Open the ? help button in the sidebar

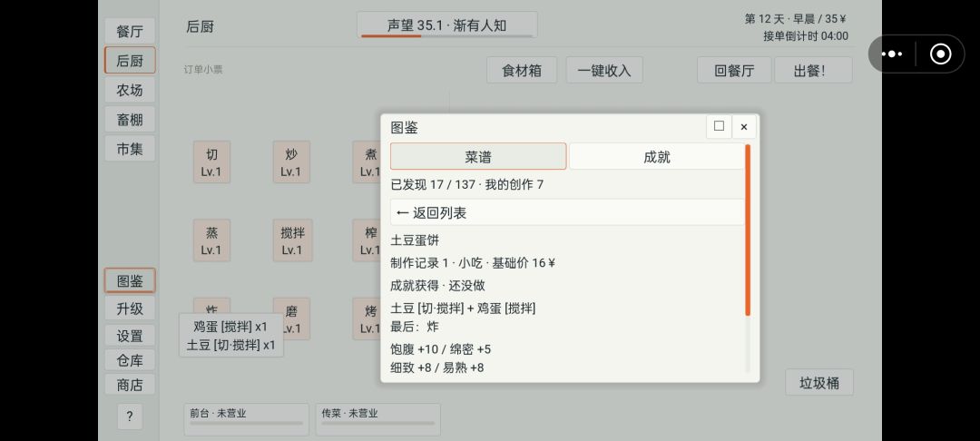click(x=130, y=416)
